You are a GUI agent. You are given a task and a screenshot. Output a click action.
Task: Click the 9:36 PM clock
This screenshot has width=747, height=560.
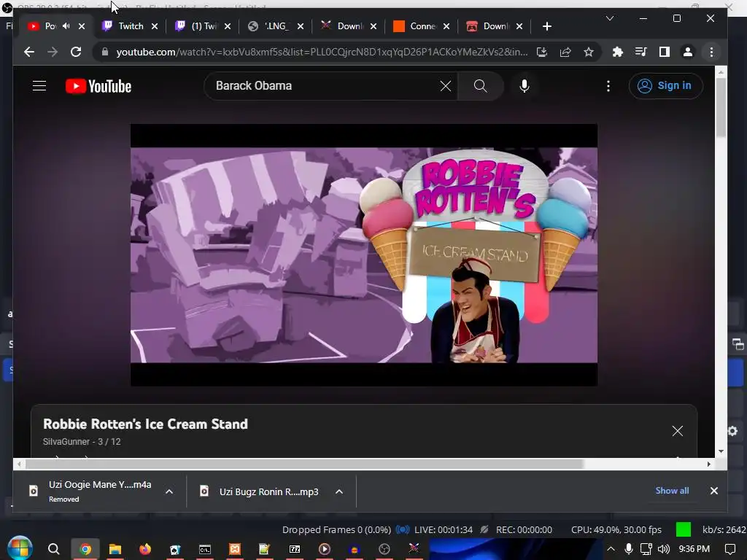click(694, 549)
